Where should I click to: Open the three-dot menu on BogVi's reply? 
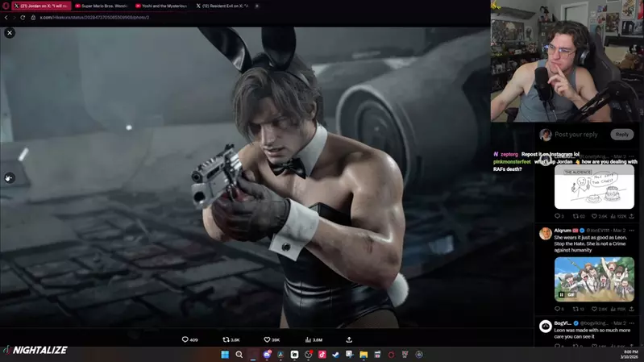(x=631, y=322)
